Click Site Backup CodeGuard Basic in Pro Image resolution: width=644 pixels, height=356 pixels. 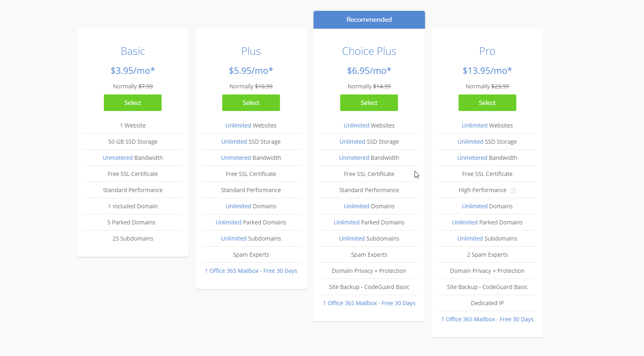pos(487,287)
